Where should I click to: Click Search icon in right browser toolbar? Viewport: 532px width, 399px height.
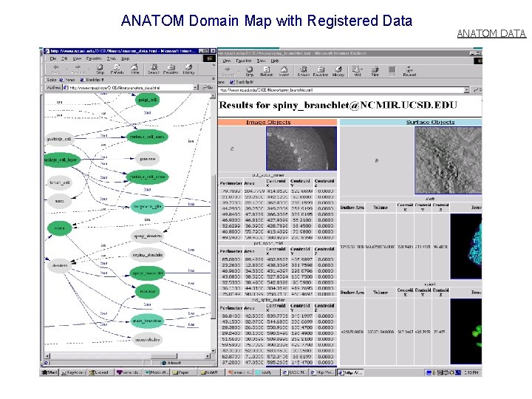(304, 71)
